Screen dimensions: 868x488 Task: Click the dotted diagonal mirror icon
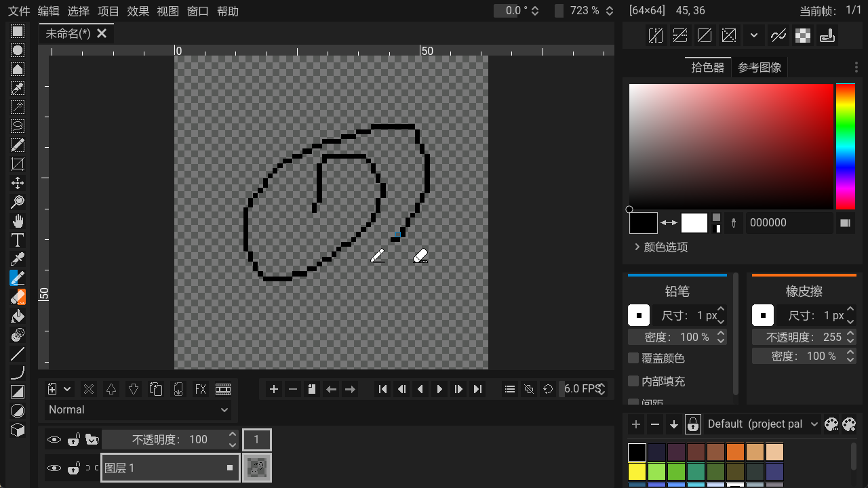(x=729, y=35)
